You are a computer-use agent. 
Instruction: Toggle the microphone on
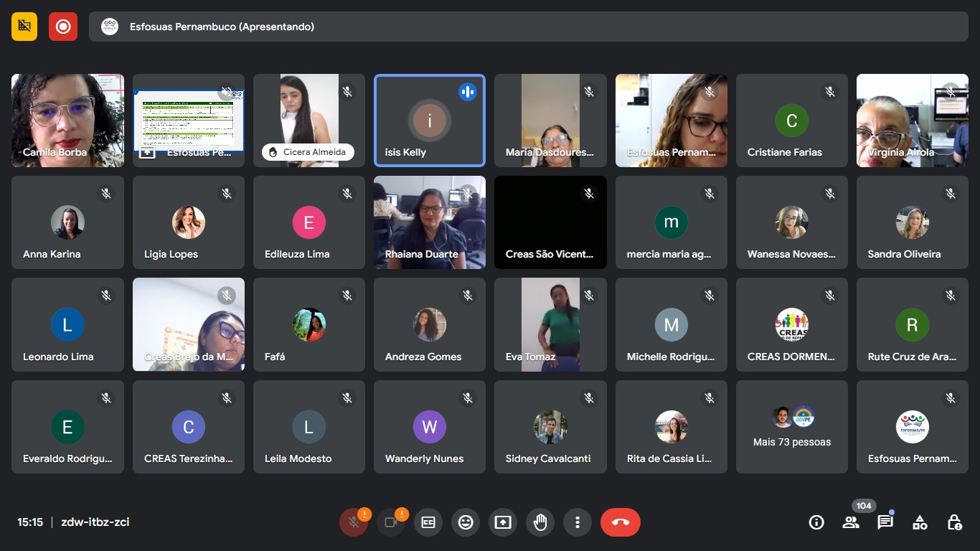pyautogui.click(x=354, y=522)
